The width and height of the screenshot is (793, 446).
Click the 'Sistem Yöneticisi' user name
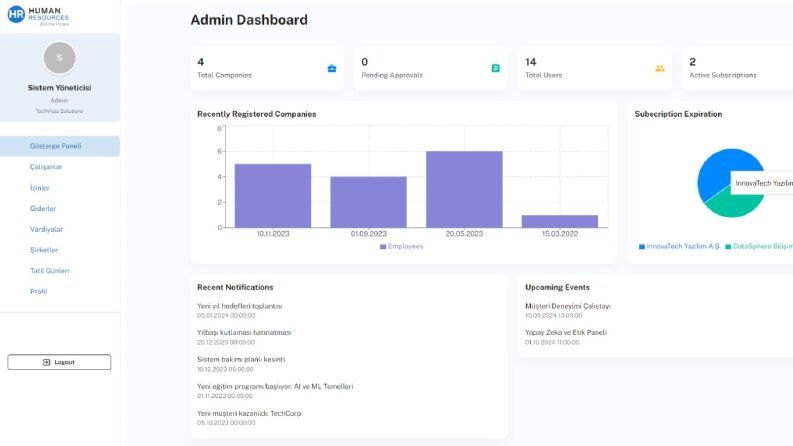[x=60, y=87]
